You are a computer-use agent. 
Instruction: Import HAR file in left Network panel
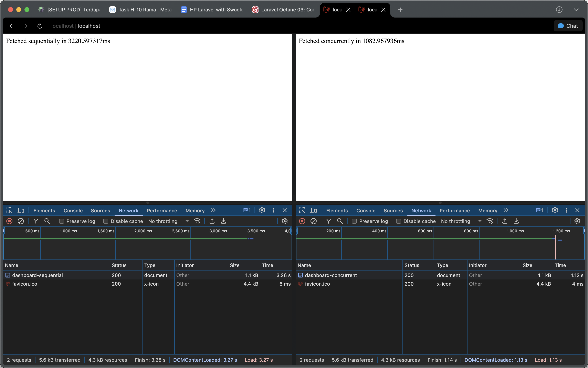pos(212,221)
